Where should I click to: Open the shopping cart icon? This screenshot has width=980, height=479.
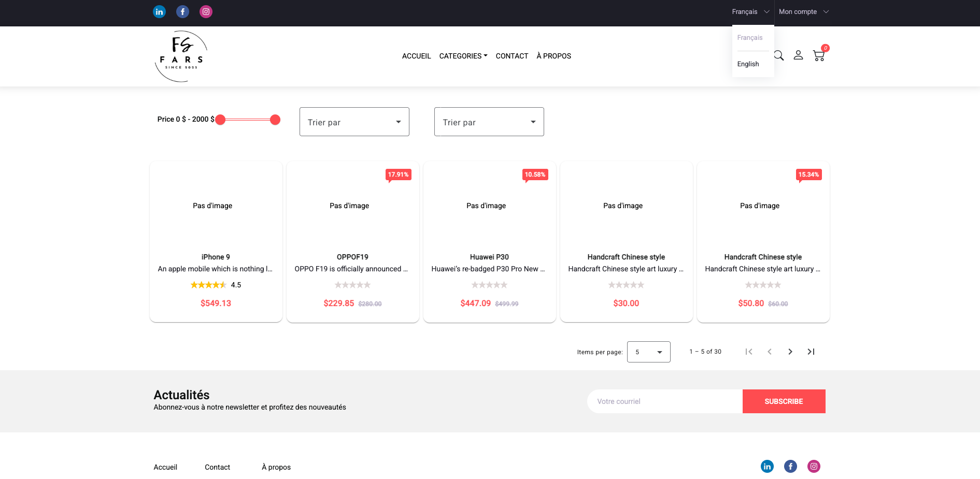click(819, 55)
